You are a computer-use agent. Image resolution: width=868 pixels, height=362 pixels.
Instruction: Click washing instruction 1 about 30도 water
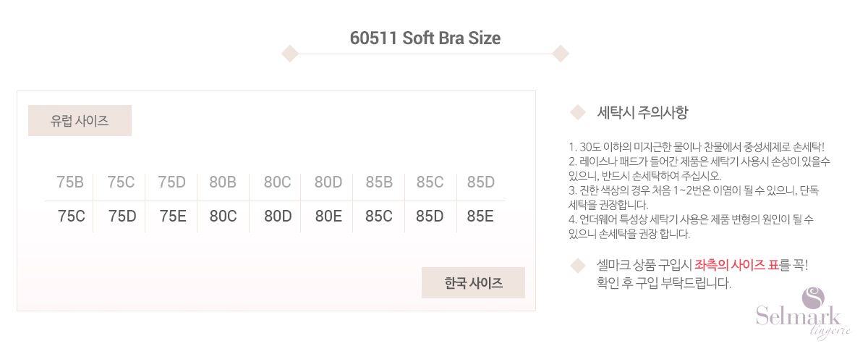(x=697, y=147)
